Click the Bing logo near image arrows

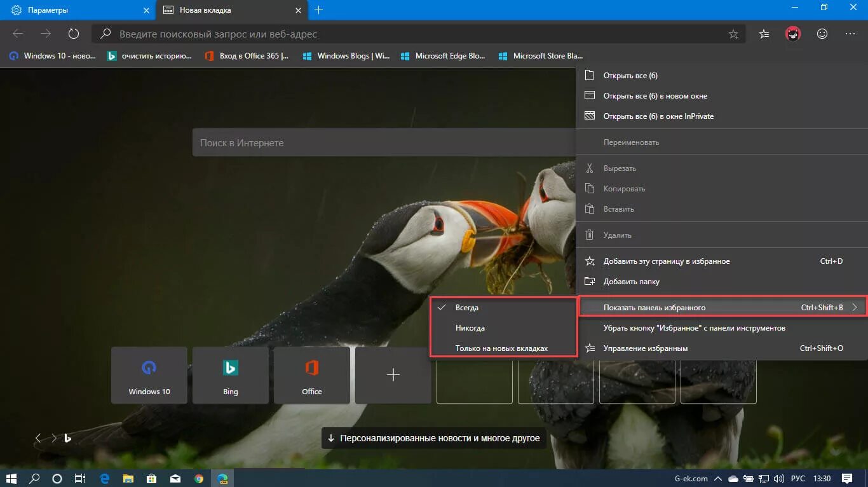tap(68, 438)
